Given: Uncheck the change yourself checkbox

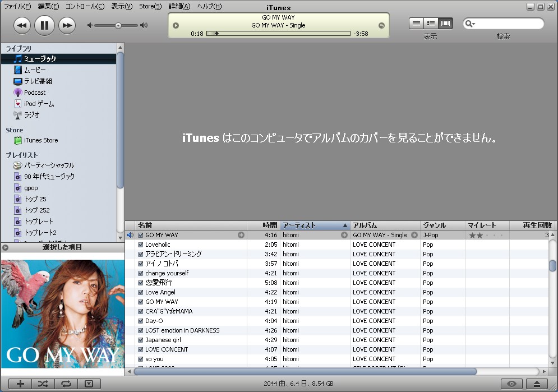Looking at the screenshot, I should [141, 273].
